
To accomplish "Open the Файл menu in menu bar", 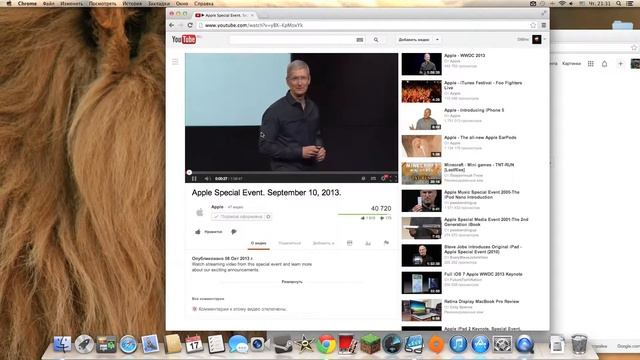I will click(49, 3).
